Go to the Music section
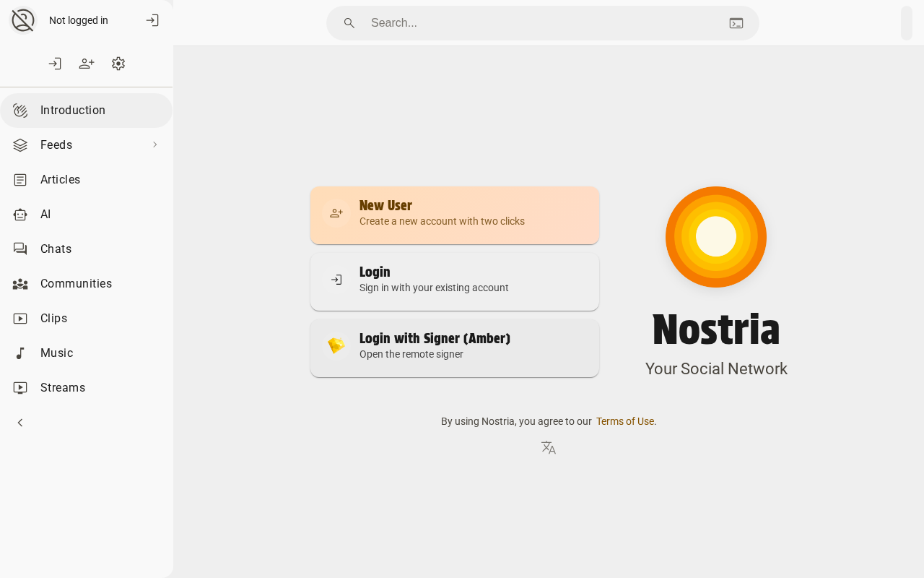The width and height of the screenshot is (924, 578). click(x=86, y=353)
